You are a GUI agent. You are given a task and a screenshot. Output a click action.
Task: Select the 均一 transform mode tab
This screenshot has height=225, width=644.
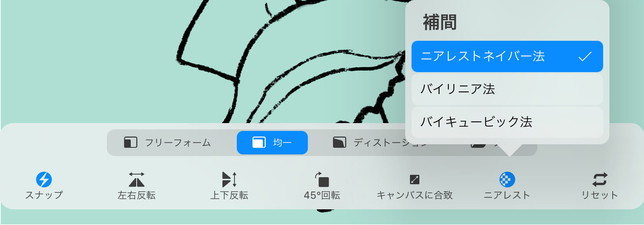[x=272, y=143]
